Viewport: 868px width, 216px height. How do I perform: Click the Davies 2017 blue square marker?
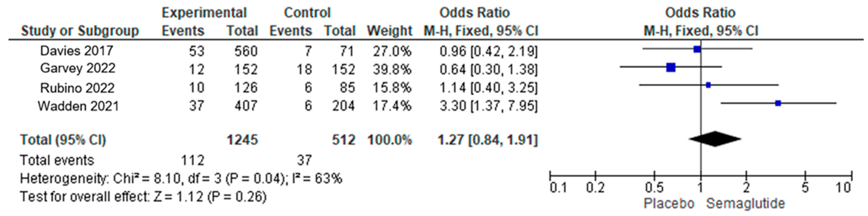pos(697,49)
